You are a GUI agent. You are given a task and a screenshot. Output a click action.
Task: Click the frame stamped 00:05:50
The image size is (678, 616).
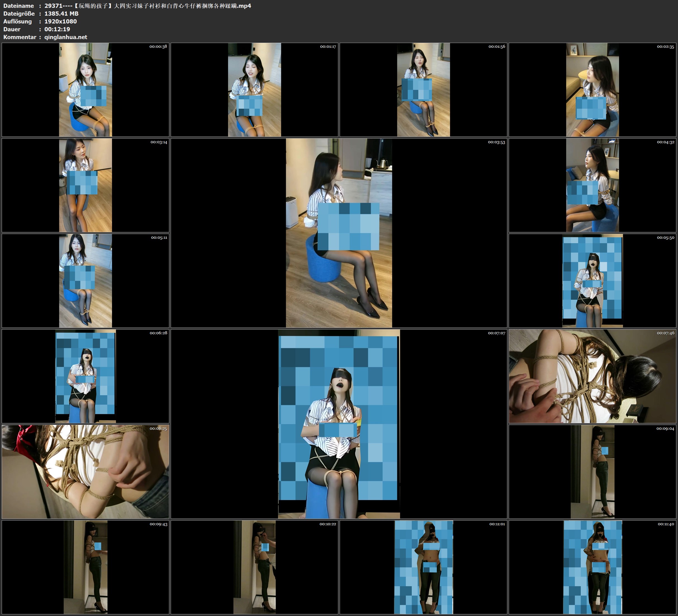coord(593,280)
